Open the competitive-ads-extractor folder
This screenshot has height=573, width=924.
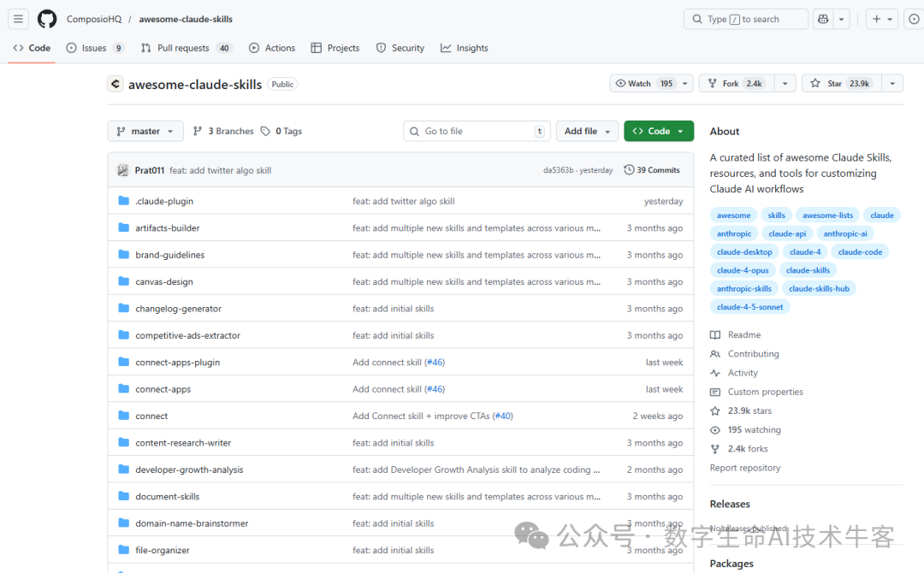tap(187, 335)
